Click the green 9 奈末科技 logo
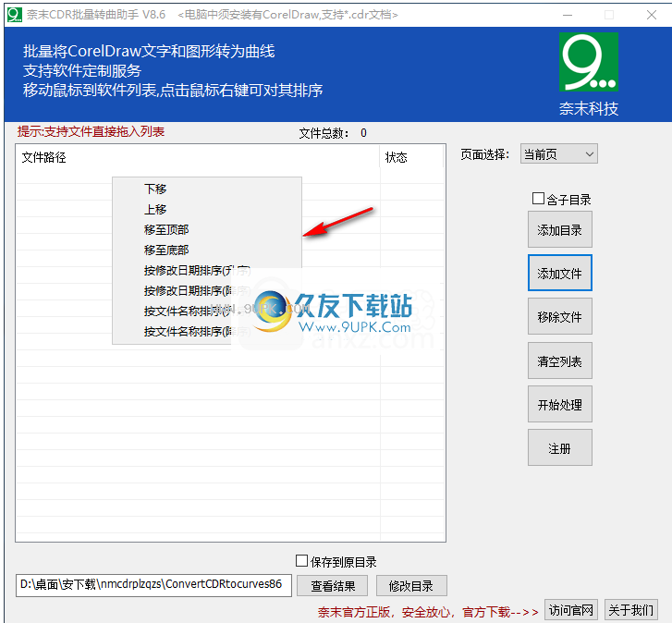This screenshot has height=623, width=672. point(589,62)
